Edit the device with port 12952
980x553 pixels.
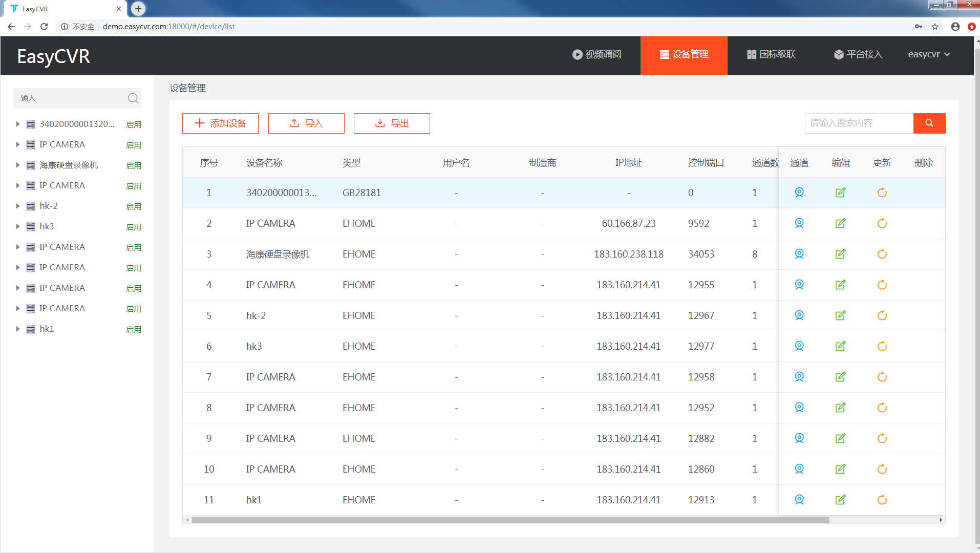[840, 408]
